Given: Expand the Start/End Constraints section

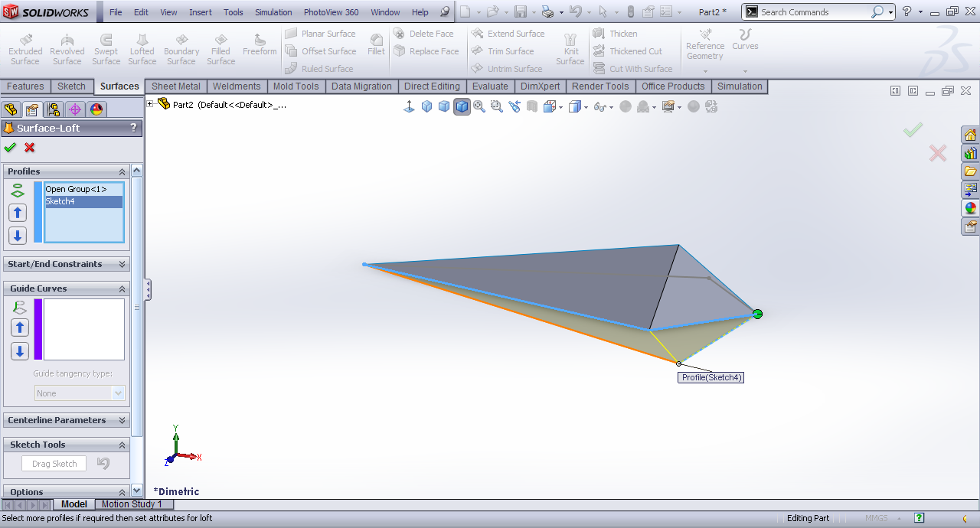Looking at the screenshot, I should point(122,264).
